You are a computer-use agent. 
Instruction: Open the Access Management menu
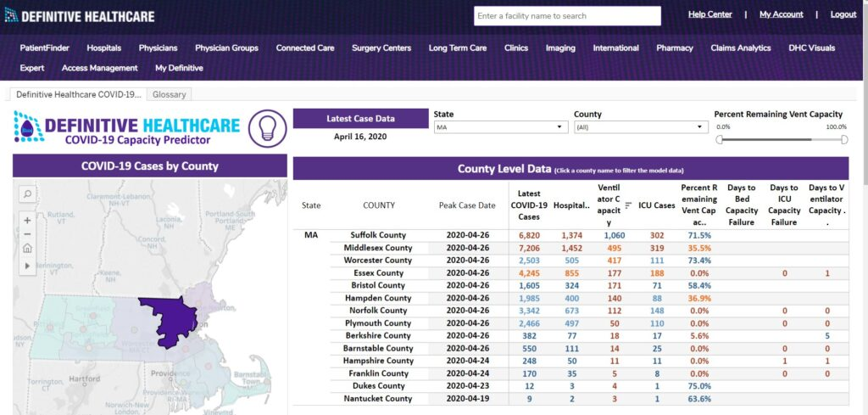[x=100, y=68]
